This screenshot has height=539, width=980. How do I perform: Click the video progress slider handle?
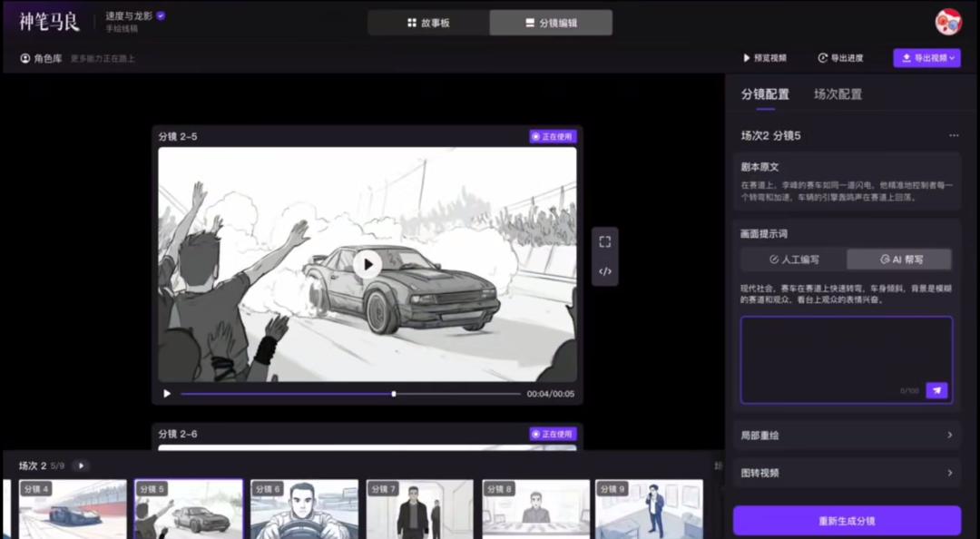pyautogui.click(x=394, y=394)
